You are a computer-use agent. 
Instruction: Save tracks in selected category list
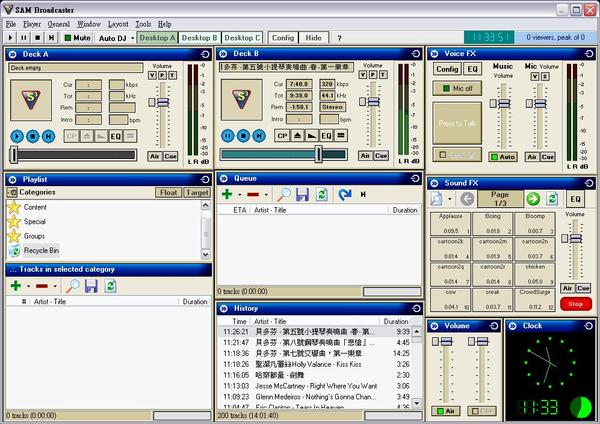coord(91,286)
